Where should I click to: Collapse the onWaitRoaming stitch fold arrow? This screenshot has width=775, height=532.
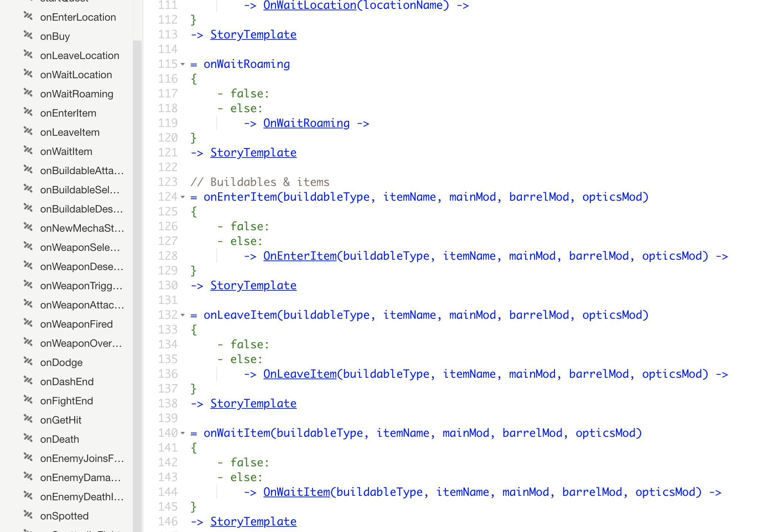coord(183,64)
